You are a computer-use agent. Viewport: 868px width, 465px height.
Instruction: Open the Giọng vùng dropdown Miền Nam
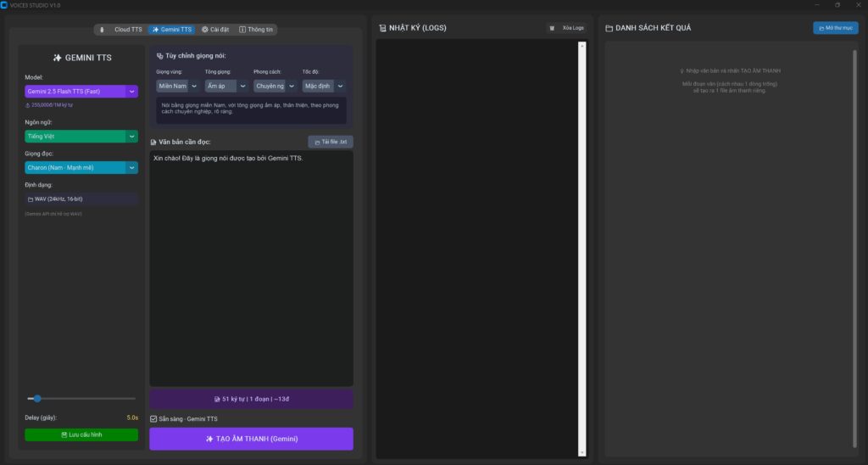coord(177,86)
